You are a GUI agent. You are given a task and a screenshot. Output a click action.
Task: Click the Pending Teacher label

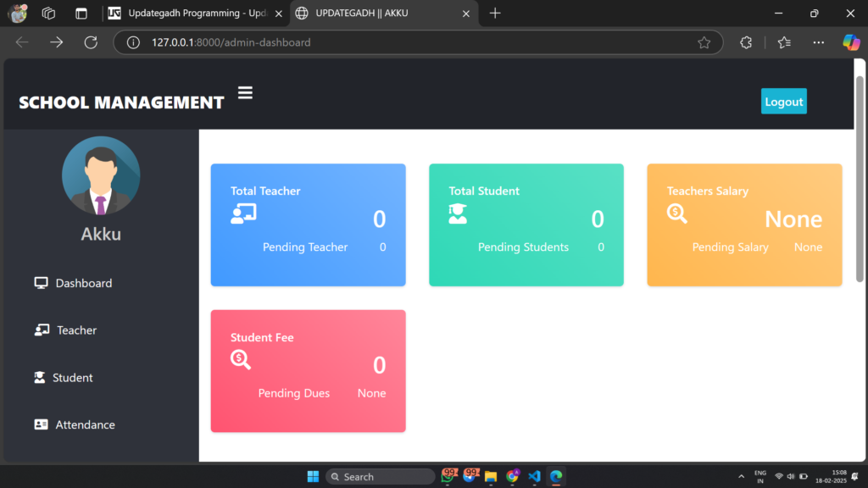[x=305, y=247]
